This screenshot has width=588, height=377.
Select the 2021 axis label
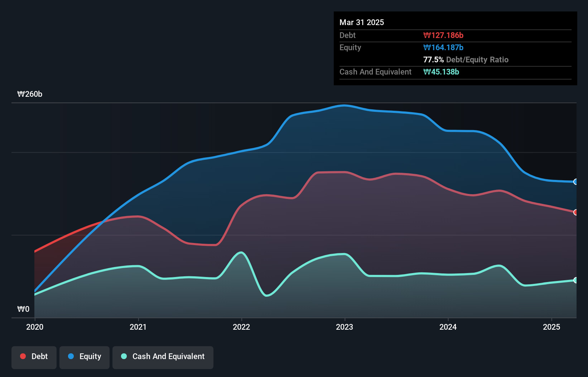pos(139,327)
